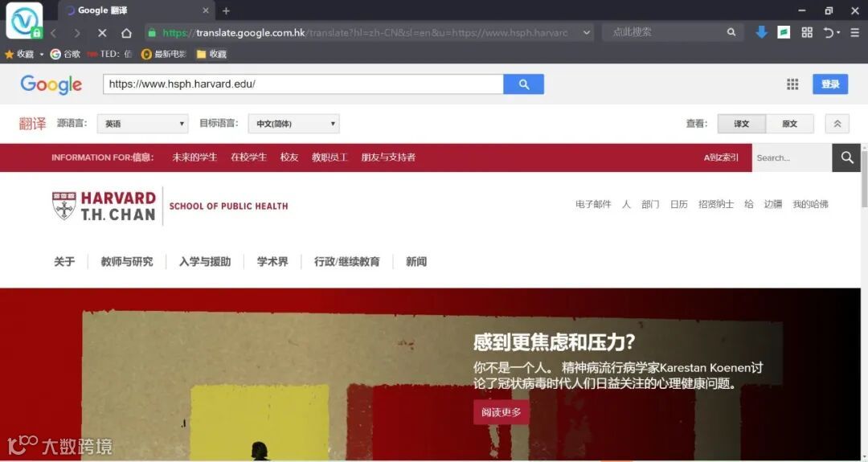This screenshot has width=868, height=462.
Task: Open the 新闻 menu
Action: [416, 262]
